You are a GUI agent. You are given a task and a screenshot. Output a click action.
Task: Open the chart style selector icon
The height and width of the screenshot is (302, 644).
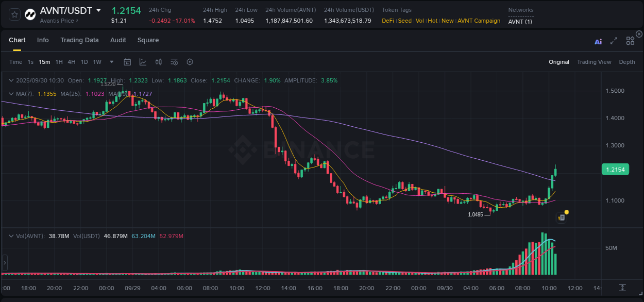click(143, 62)
